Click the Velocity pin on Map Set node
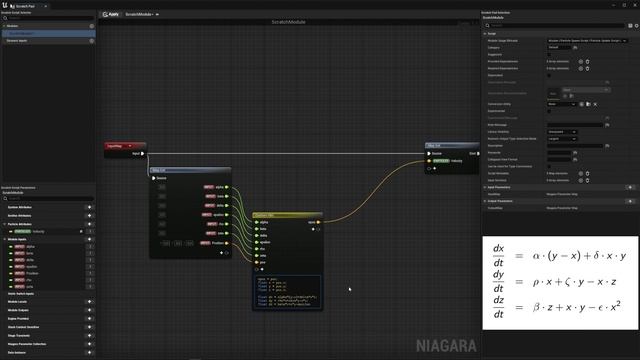 click(x=429, y=161)
